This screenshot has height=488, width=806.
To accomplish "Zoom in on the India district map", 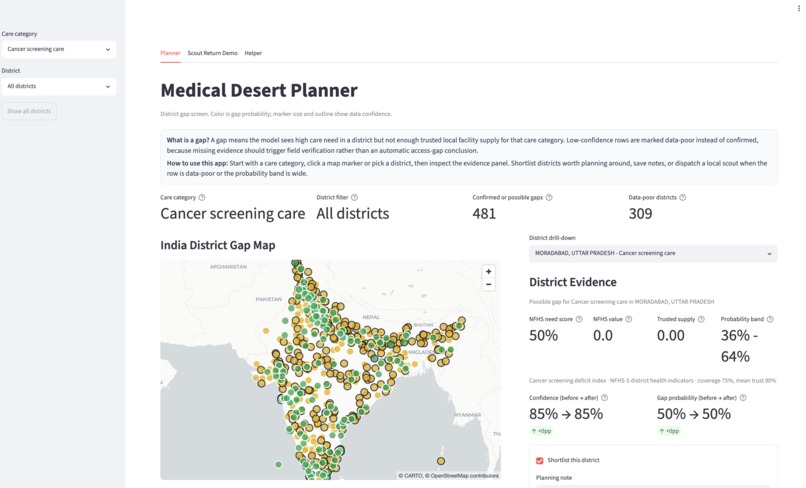I will coord(488,272).
